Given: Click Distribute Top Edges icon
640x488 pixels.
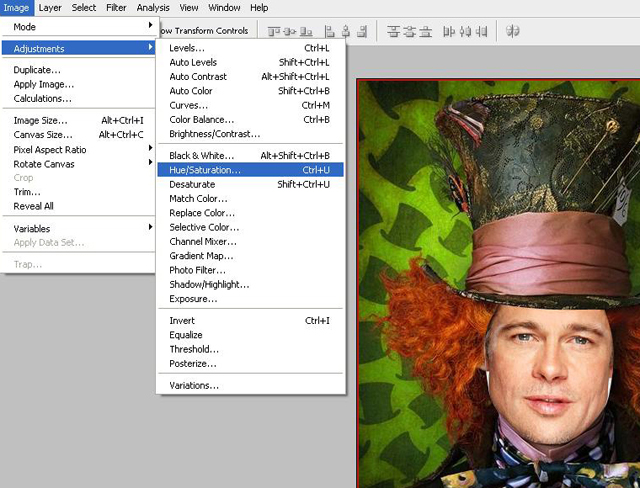Looking at the screenshot, I should tap(393, 31).
